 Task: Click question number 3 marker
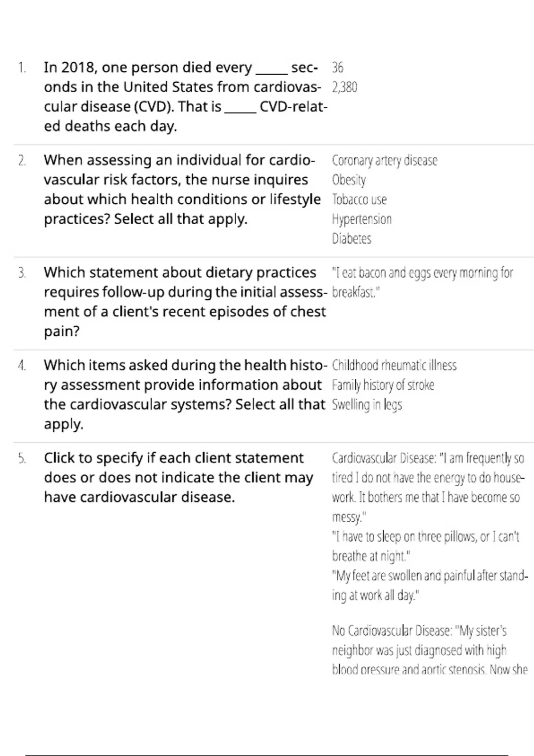pyautogui.click(x=22, y=273)
